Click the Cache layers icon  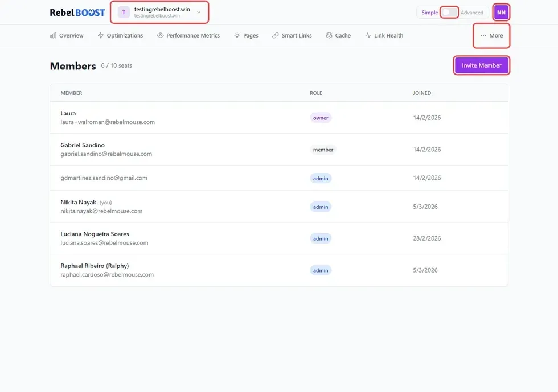[329, 35]
